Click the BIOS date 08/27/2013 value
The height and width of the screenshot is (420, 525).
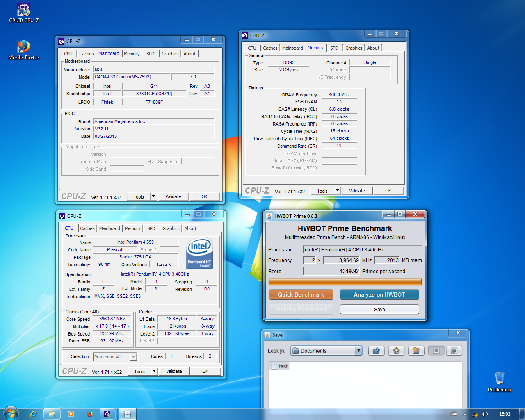coord(153,136)
